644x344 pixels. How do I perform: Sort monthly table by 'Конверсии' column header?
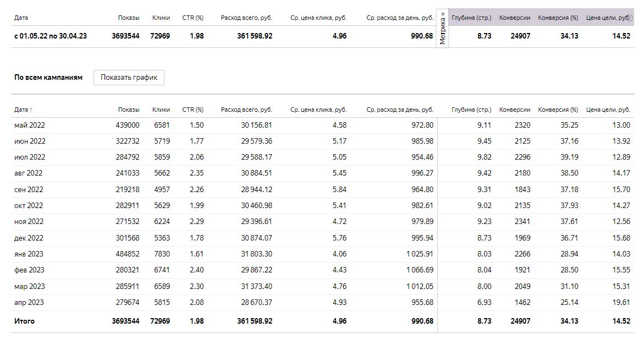coord(515,110)
